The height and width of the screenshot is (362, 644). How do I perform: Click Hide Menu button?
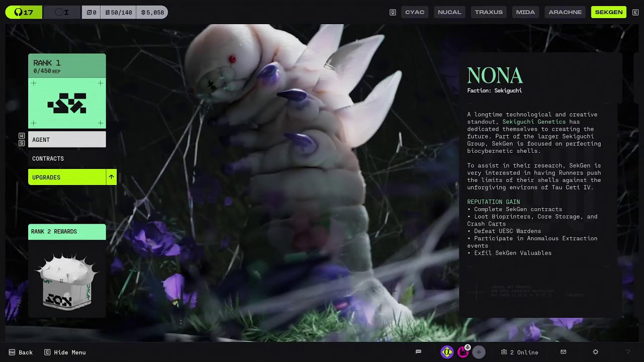[65, 352]
